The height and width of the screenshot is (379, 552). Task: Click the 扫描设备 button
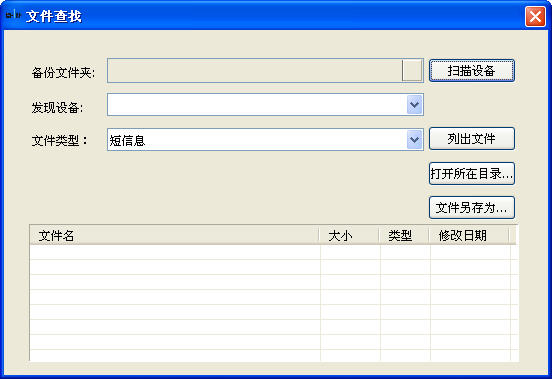coord(472,71)
